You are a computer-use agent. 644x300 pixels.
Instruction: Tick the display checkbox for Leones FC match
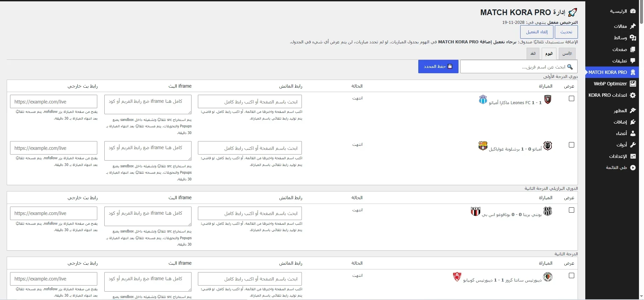pyautogui.click(x=572, y=98)
